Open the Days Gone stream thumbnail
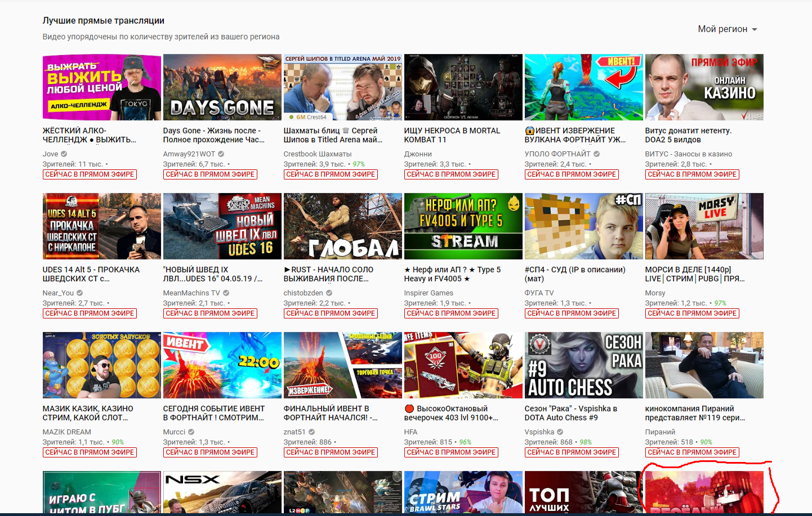 point(222,87)
